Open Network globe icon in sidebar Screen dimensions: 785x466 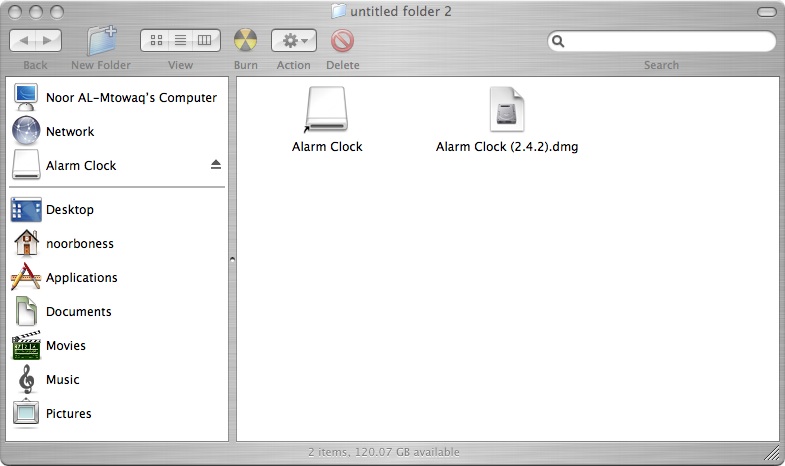[x=26, y=131]
